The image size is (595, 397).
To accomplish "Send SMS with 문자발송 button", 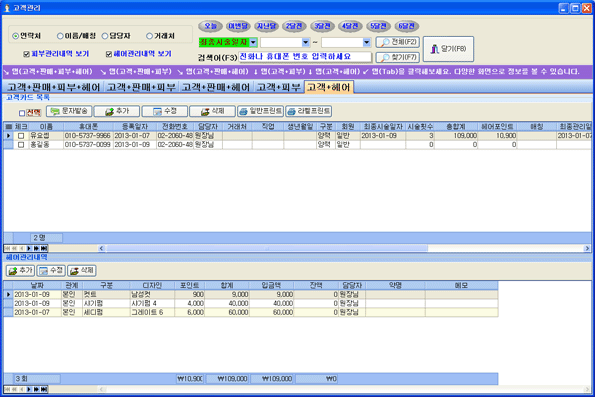I will [69, 111].
